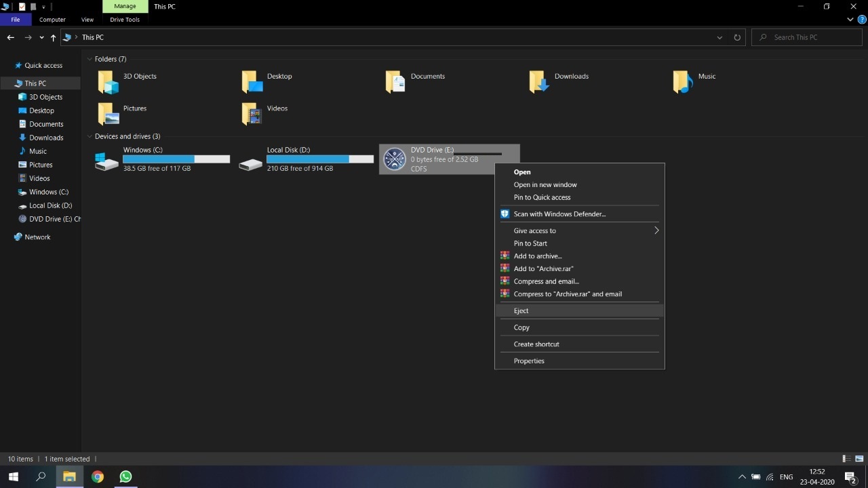Open the Music folder icon
This screenshot has width=868, height=488.
[684, 81]
